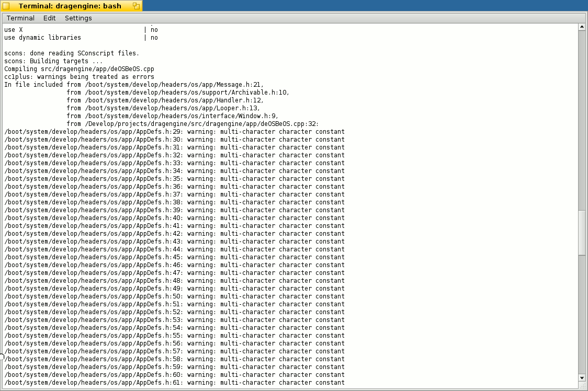The image size is (588, 391).
Task: Click the 'In file included from' Message.h:21 line
Action: [134, 85]
